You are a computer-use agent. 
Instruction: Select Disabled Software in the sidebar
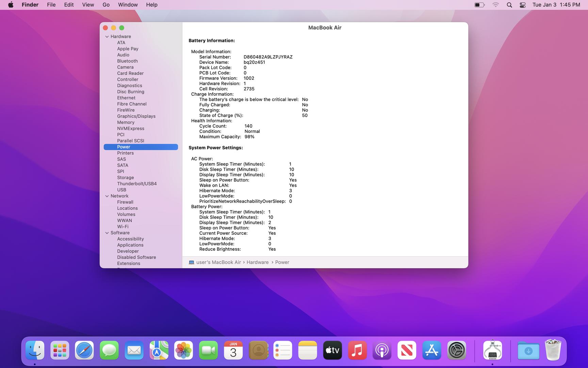coord(136,257)
